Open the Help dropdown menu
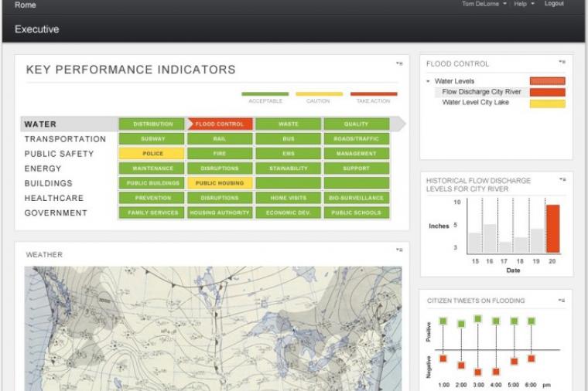The image size is (588, 391). 525,4
